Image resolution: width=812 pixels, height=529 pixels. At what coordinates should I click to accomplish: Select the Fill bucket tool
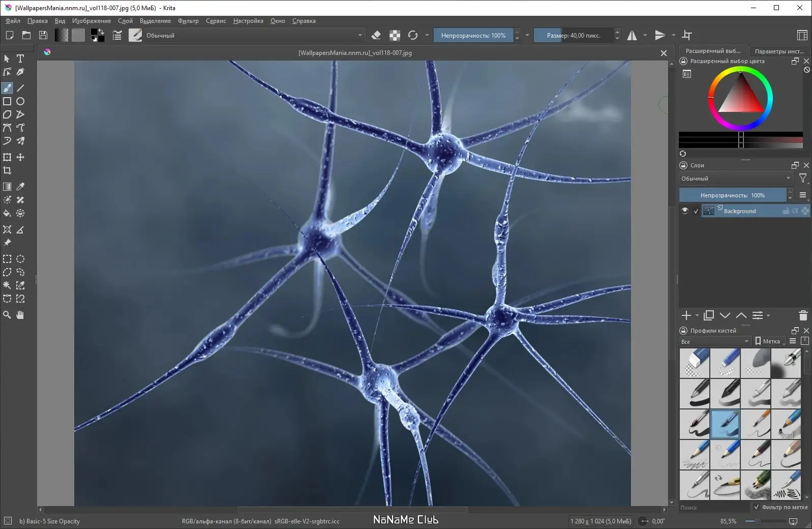7,213
